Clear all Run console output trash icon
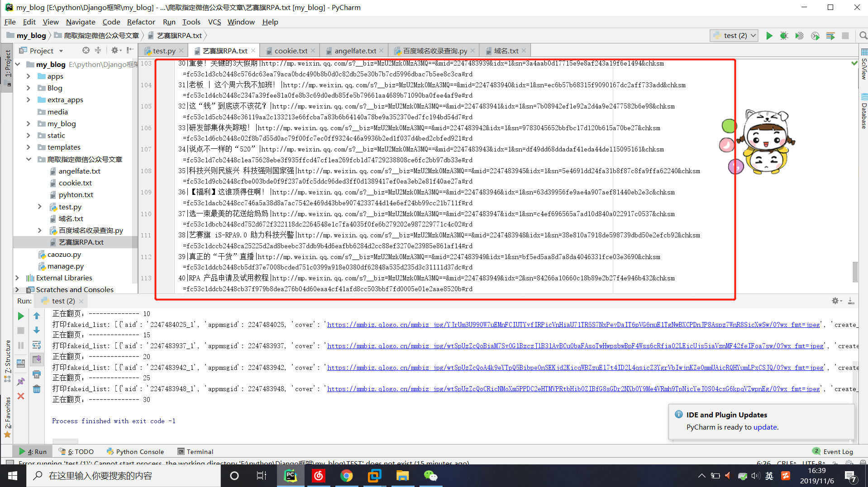The width and height of the screenshot is (868, 487). tap(37, 389)
